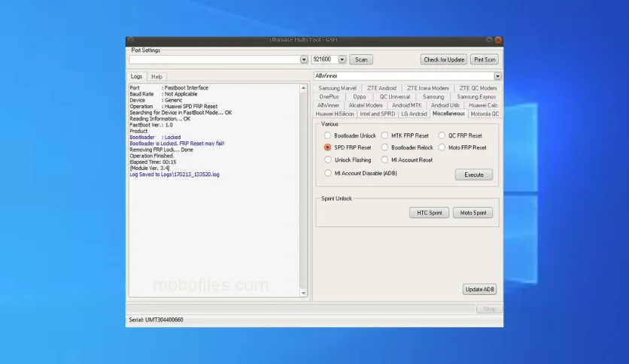Switch to the Logs tab
The height and width of the screenshot is (364, 629).
coord(136,76)
